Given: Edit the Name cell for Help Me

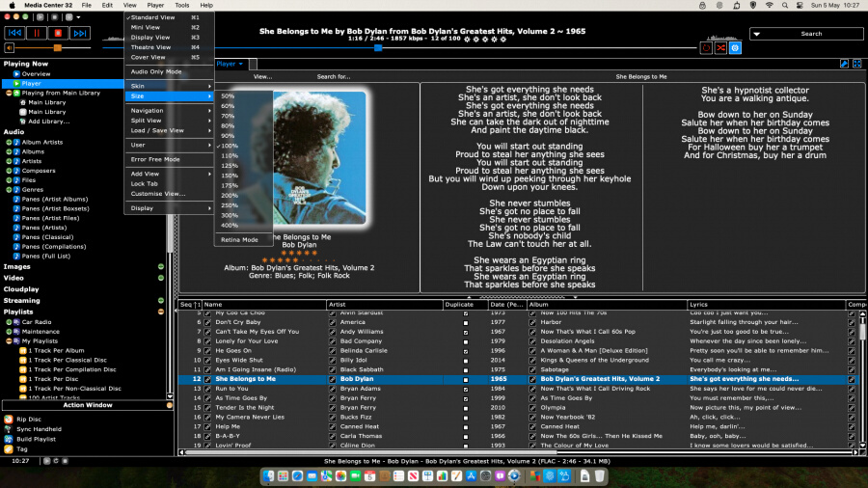Looking at the screenshot, I should [228, 426].
